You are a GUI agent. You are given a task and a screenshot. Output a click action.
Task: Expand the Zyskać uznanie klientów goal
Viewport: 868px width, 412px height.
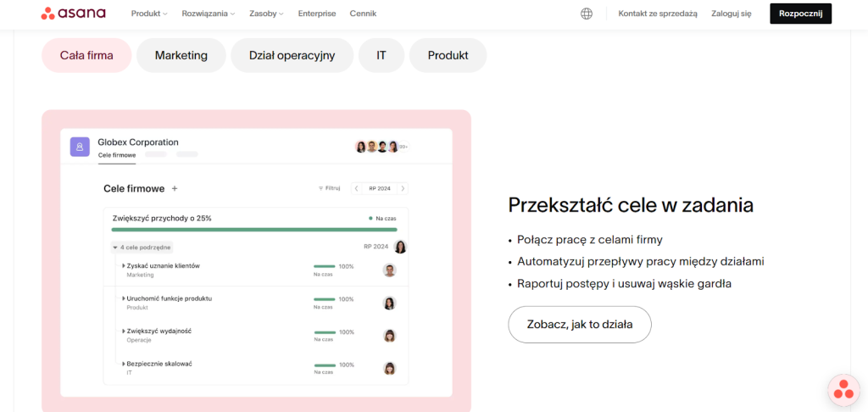coord(124,266)
